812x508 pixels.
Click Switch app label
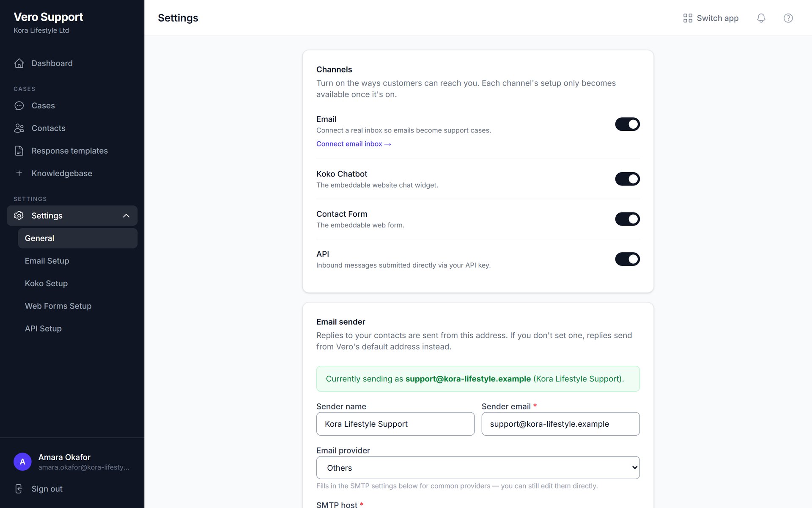coord(717,18)
